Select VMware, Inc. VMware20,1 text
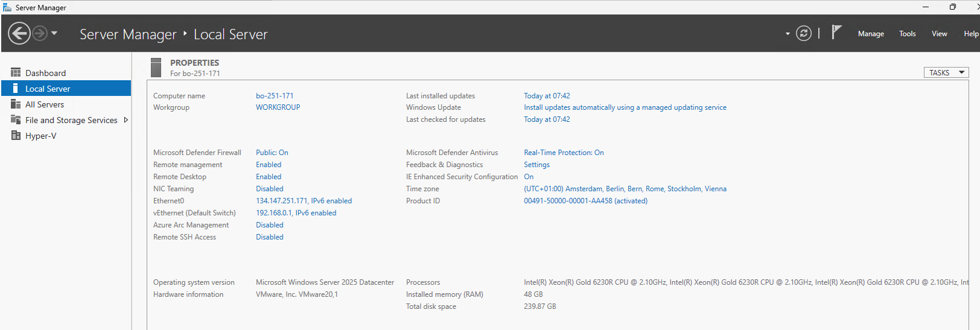 pyautogui.click(x=297, y=294)
